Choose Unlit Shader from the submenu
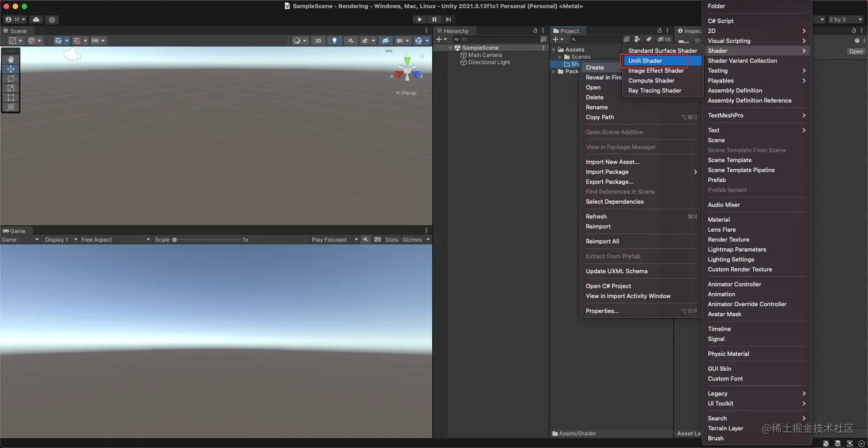868x448 pixels. (x=645, y=61)
